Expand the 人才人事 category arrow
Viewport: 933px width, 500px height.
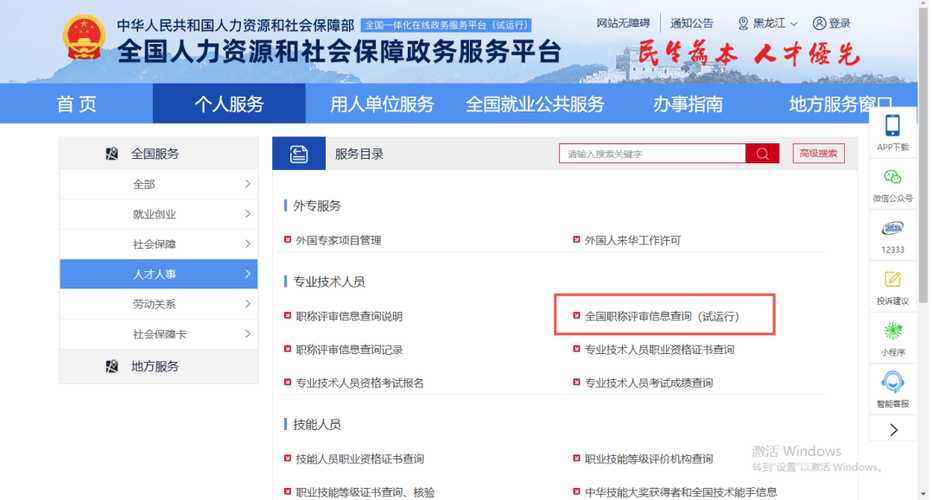(249, 274)
